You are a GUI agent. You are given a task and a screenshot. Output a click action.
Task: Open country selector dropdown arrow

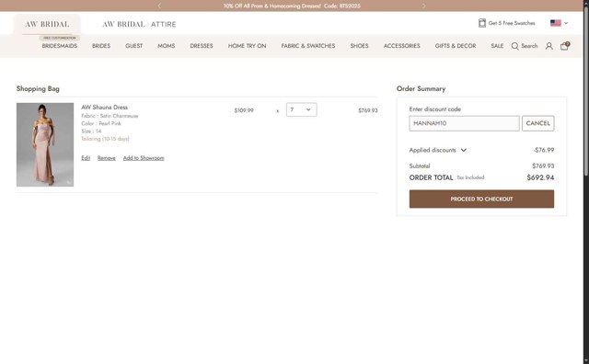coord(566,23)
